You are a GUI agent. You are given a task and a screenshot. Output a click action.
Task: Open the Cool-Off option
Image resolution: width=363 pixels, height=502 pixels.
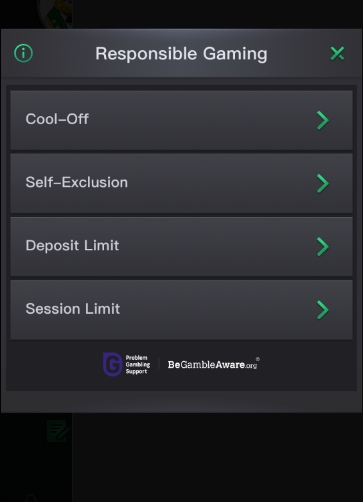coord(181,120)
